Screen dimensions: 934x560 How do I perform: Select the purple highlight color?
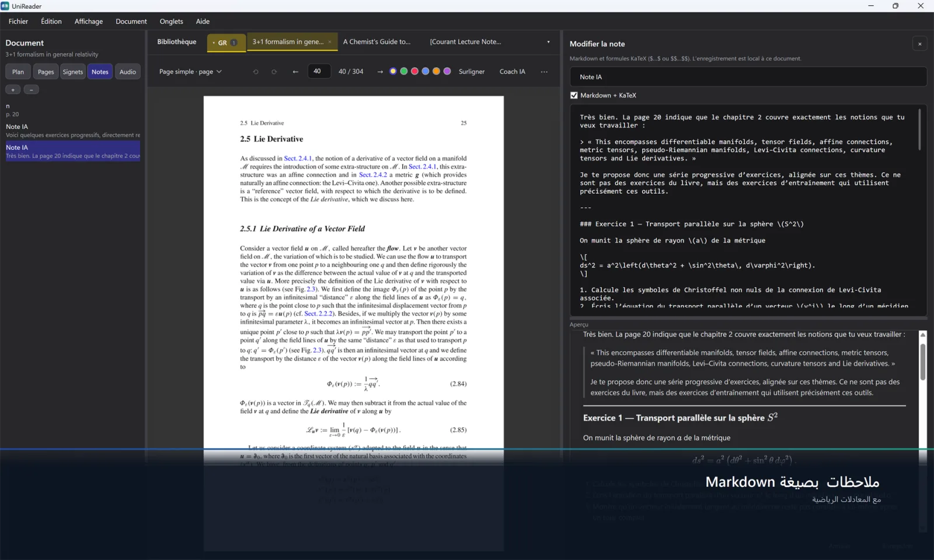447,71
